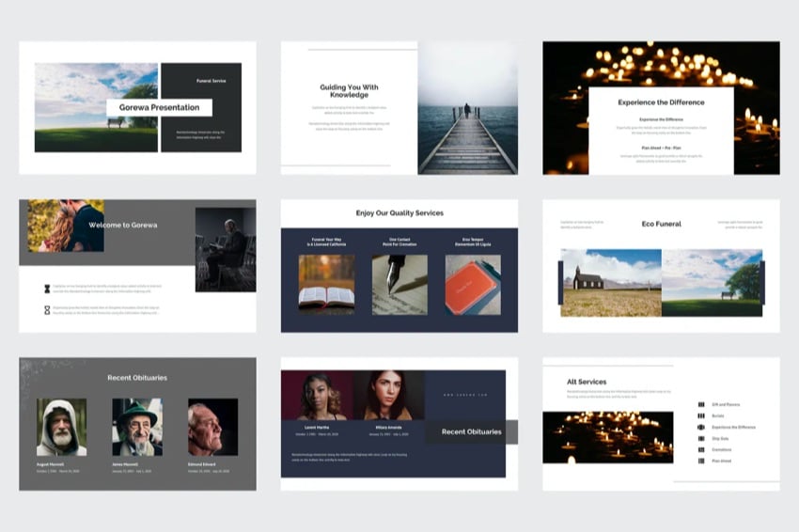Click the open book photo in Quality Services

pyautogui.click(x=326, y=284)
